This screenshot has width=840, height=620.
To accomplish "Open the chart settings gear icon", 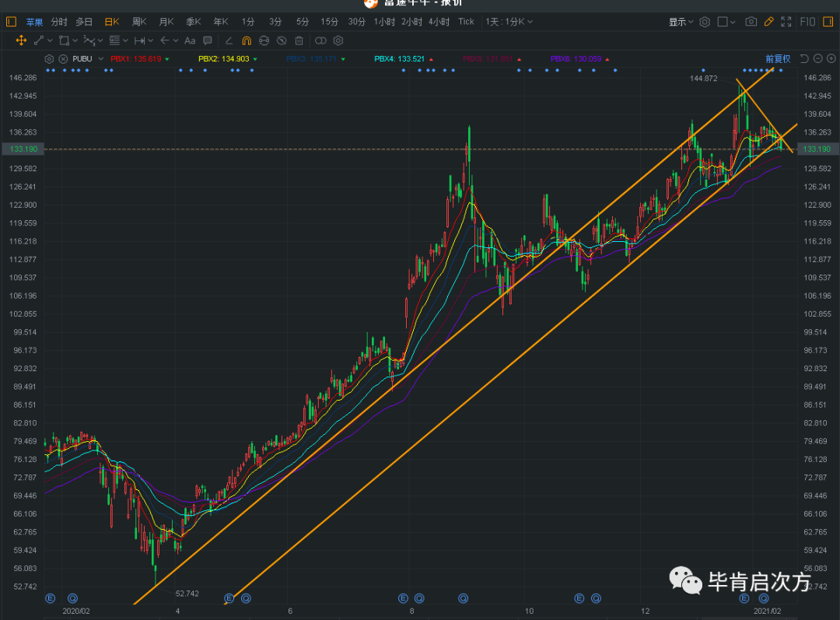I will (705, 21).
